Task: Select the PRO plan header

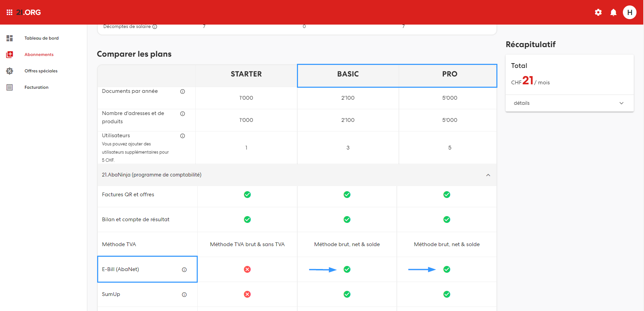Action: pyautogui.click(x=450, y=74)
